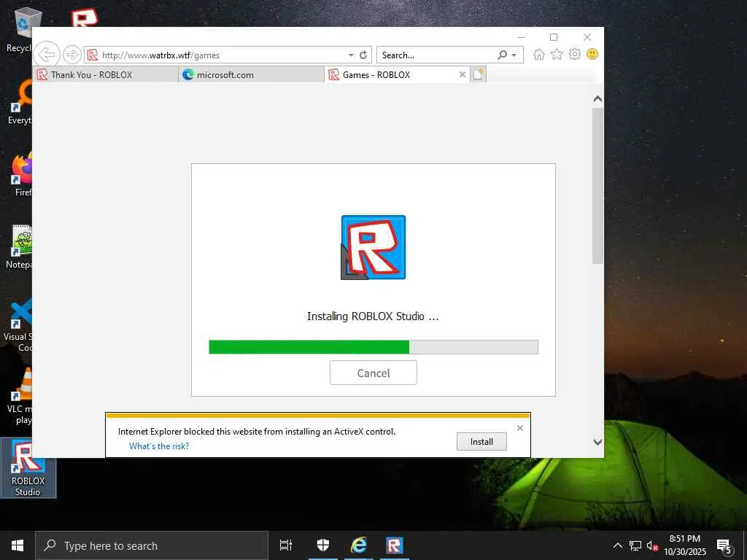This screenshot has height=560, width=747.
Task: Click the vertical scrollbar thumb
Action: coord(597,186)
